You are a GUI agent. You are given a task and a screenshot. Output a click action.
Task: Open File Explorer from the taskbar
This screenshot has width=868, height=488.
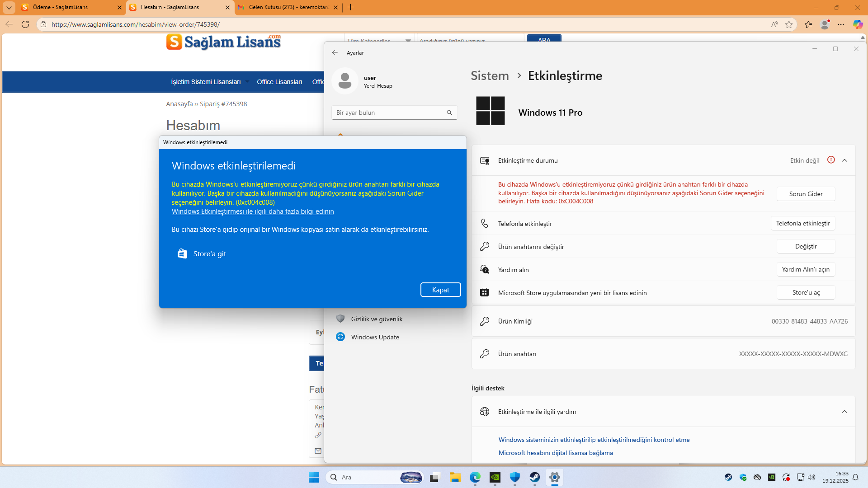(x=455, y=477)
